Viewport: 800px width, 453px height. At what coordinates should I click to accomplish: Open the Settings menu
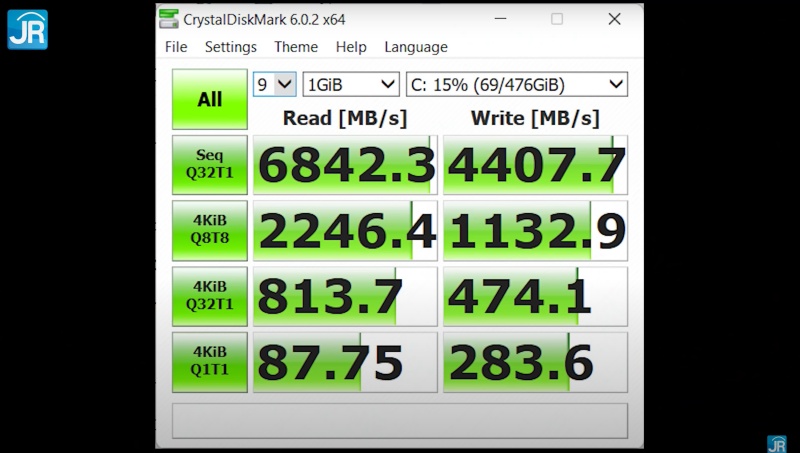[231, 47]
